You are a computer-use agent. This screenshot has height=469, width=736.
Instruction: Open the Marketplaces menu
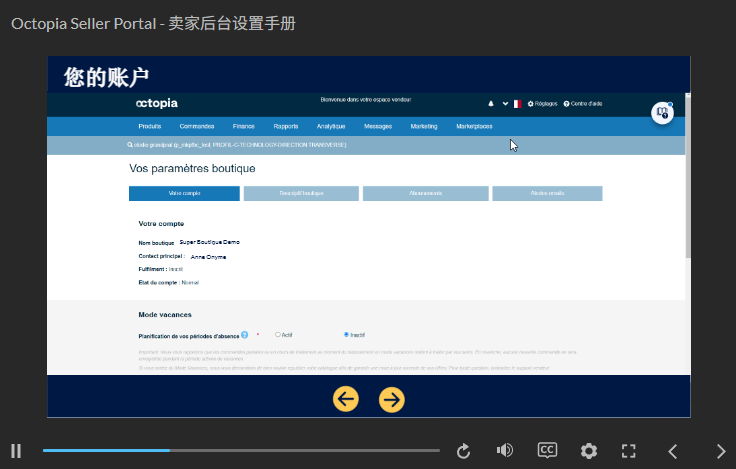(x=474, y=126)
